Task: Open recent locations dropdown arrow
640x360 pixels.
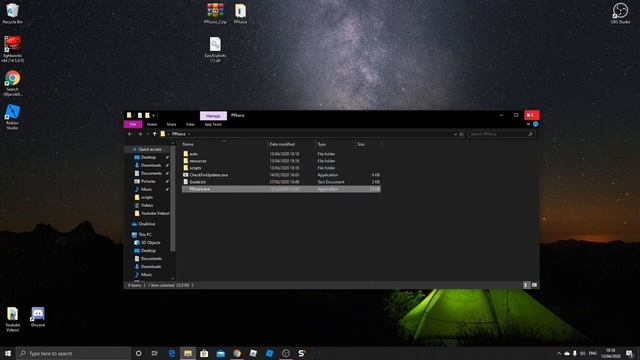Action: tap(147, 134)
